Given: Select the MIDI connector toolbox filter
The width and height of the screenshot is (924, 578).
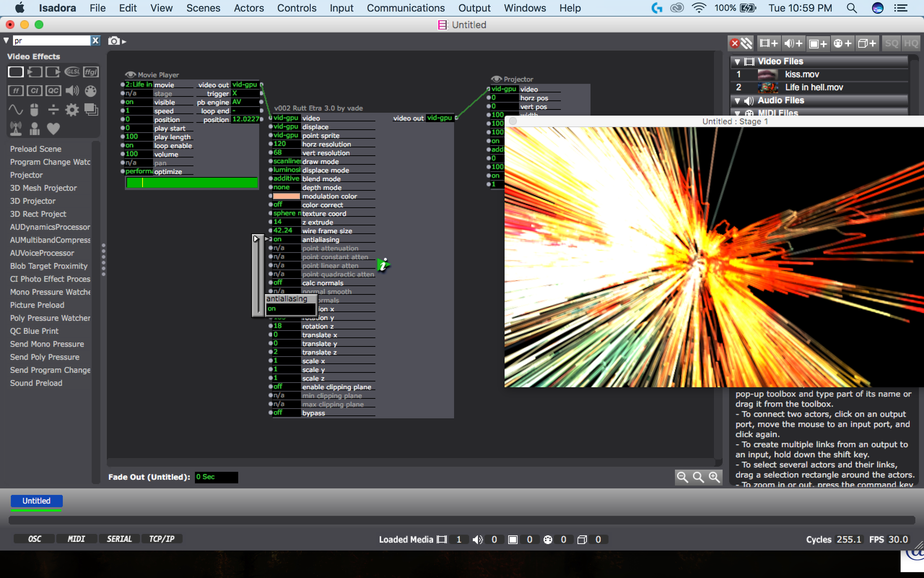Looking at the screenshot, I should click(91, 91).
